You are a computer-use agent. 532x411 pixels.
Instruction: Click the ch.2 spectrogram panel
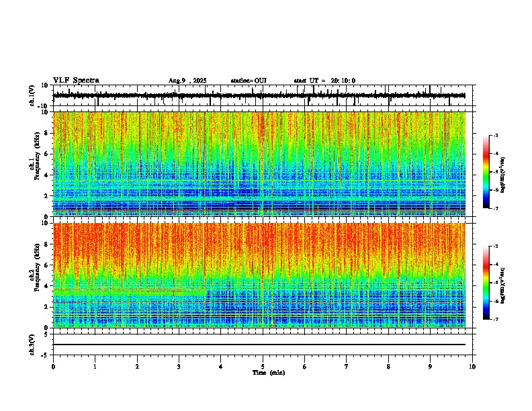[x=259, y=275]
